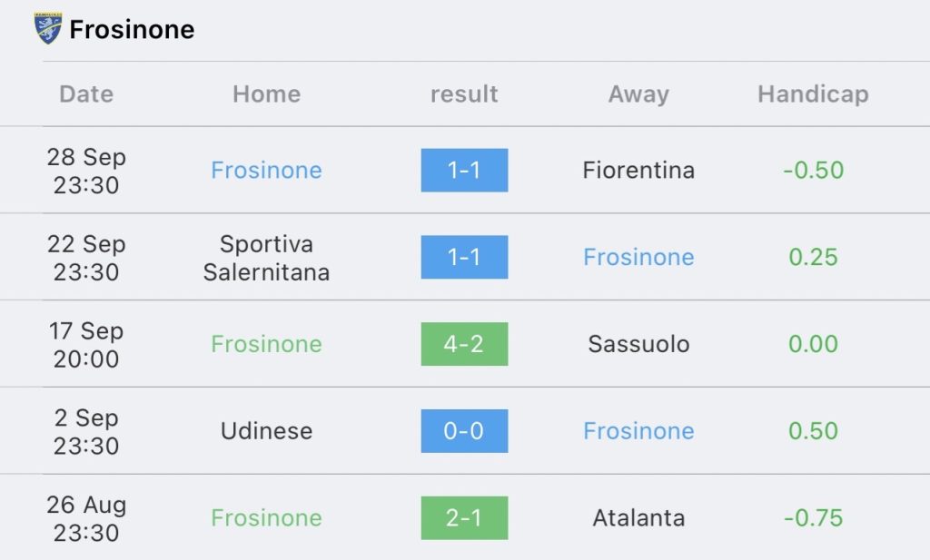
Task: Click the 0-0 result badge
Action: (x=464, y=431)
